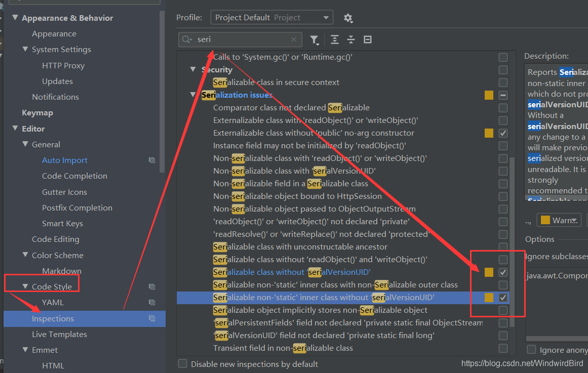The image size is (588, 373).
Task: Open the Updates settings page
Action: point(57,81)
